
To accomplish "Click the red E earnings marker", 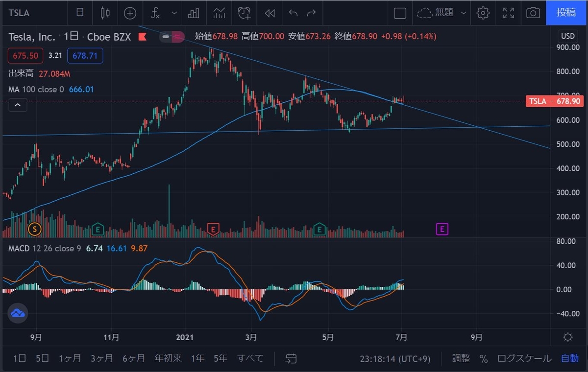I will click(x=213, y=229).
